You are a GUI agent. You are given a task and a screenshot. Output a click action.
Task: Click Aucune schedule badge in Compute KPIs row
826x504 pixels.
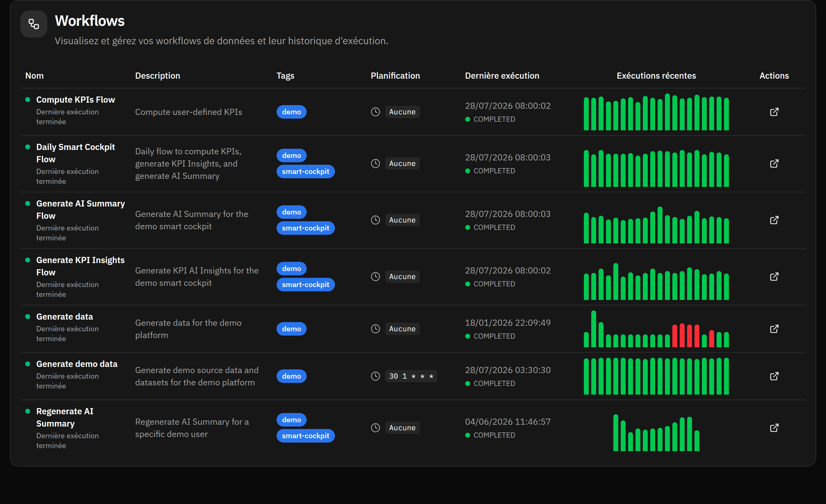coord(402,112)
